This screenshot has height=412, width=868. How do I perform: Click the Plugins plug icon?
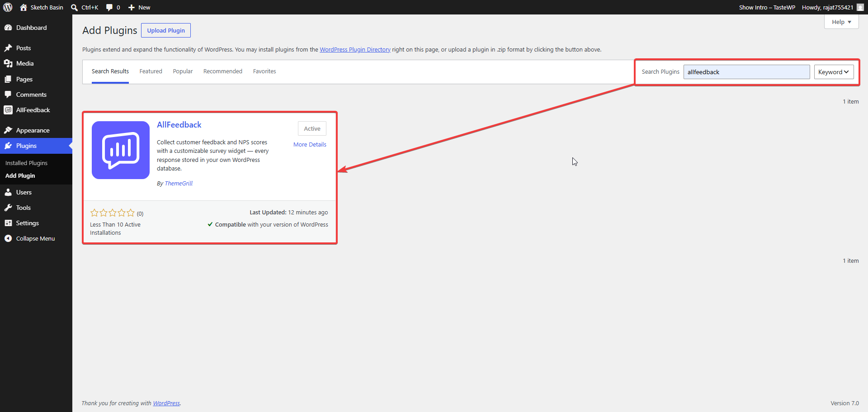(x=8, y=146)
